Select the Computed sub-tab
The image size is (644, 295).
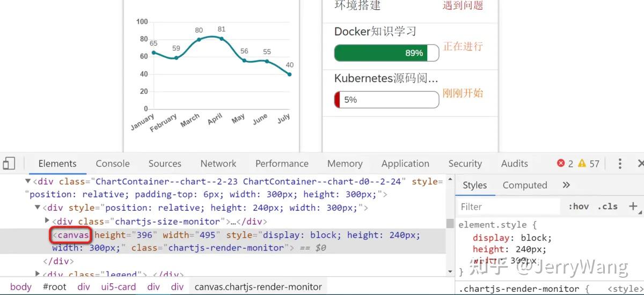click(x=525, y=185)
